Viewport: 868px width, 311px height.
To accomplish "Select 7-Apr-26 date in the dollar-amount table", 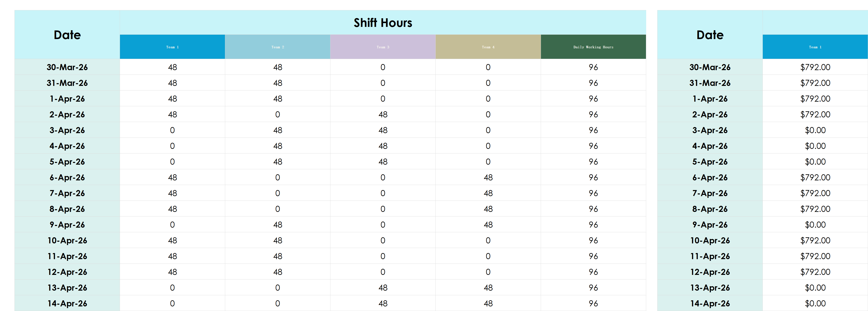I will (710, 193).
